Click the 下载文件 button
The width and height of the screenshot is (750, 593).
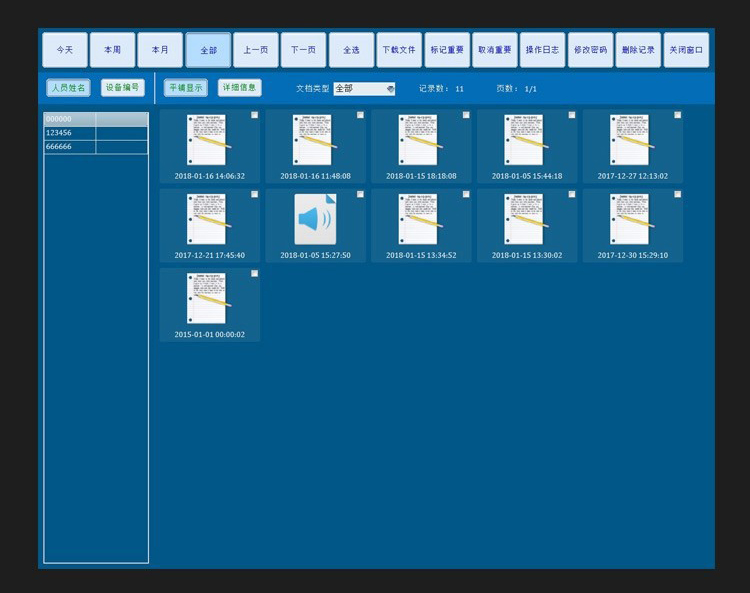pos(399,50)
